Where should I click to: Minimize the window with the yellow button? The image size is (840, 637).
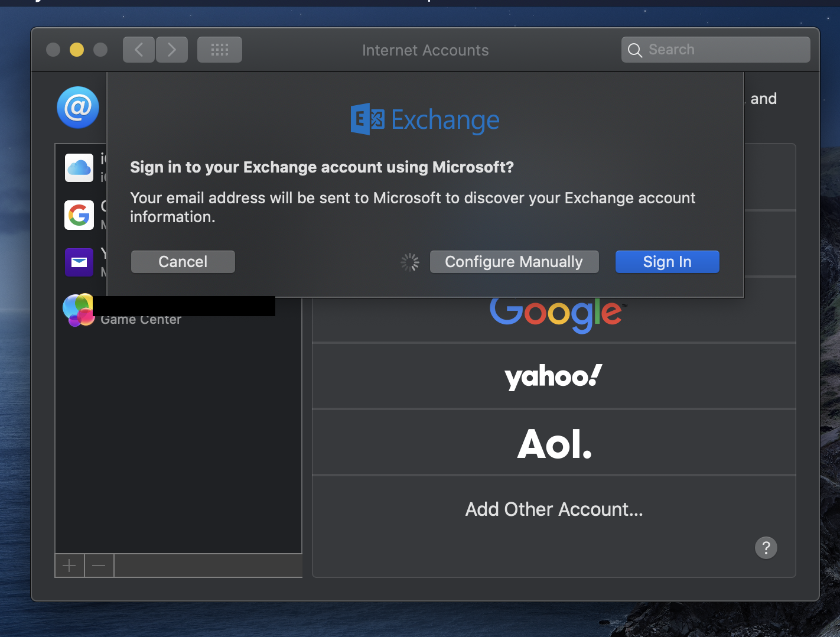(77, 50)
